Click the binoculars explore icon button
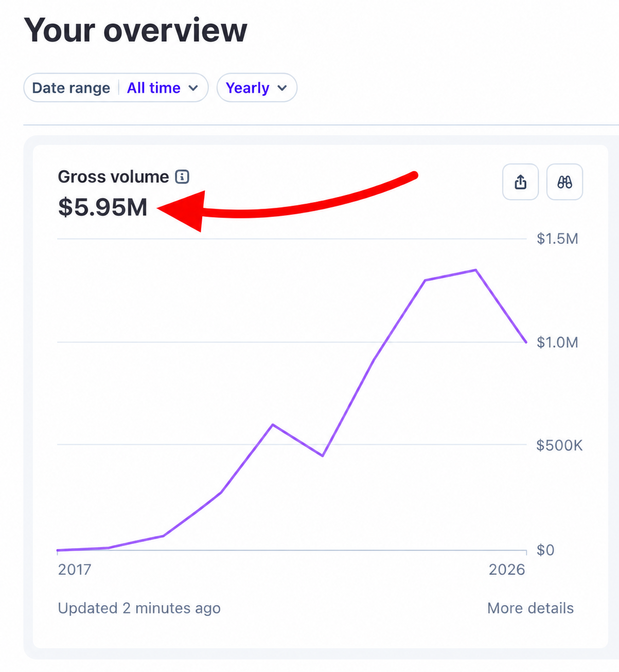Image resolution: width=619 pixels, height=672 pixels. coord(564,181)
